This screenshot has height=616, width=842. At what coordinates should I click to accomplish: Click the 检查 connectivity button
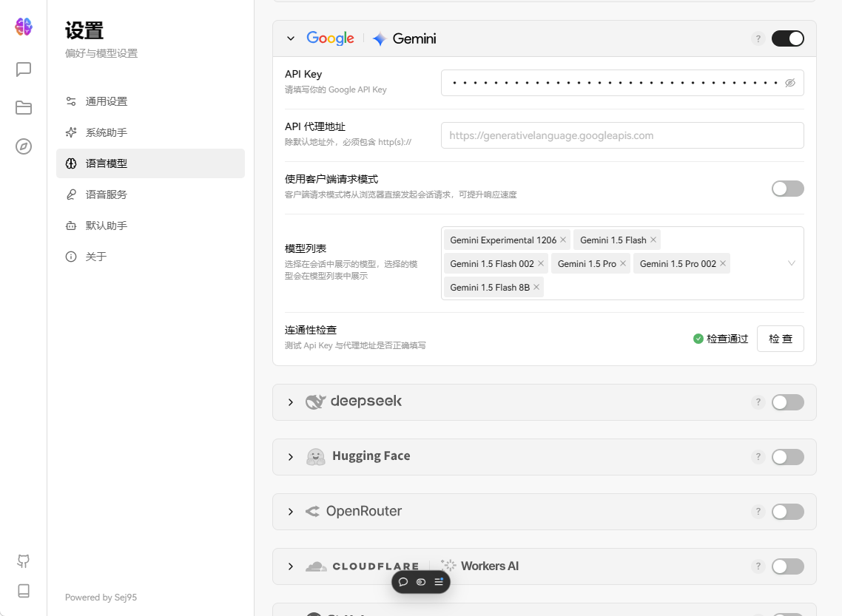781,339
